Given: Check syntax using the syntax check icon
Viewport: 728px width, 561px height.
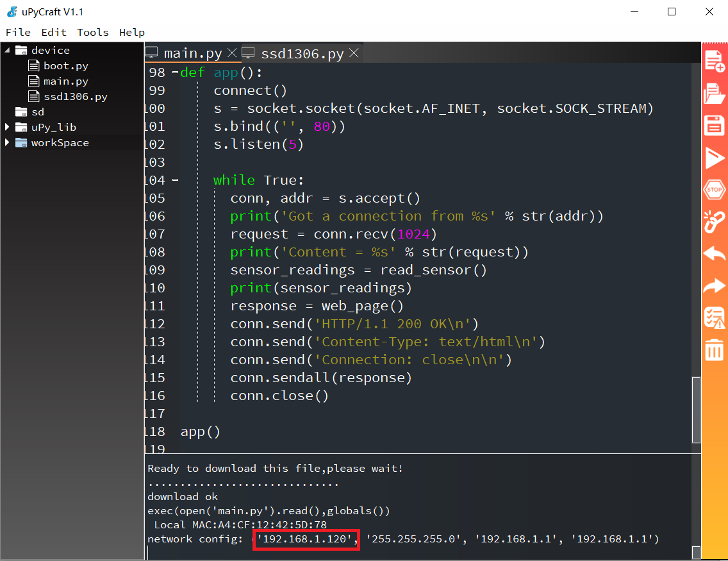Looking at the screenshot, I should 714,317.
